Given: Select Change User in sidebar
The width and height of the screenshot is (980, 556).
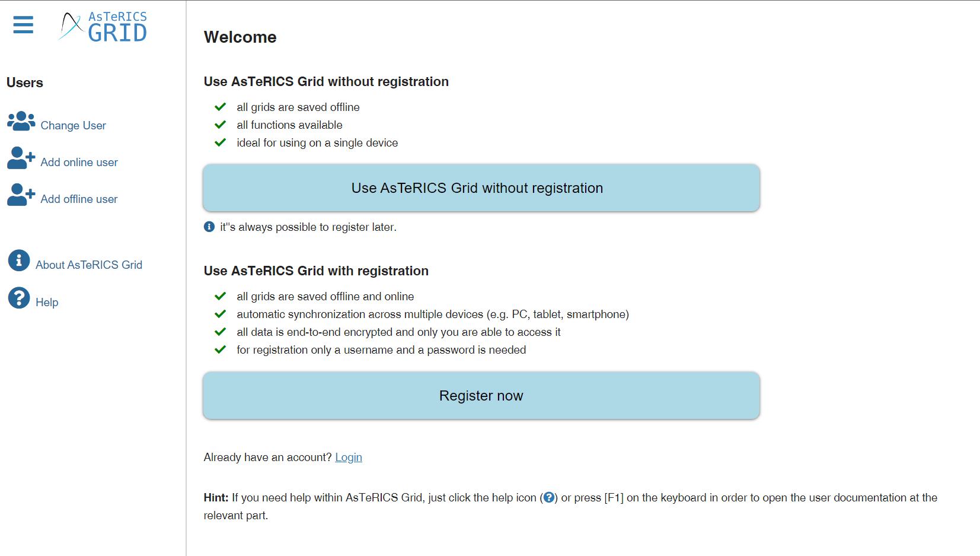Looking at the screenshot, I should point(73,125).
